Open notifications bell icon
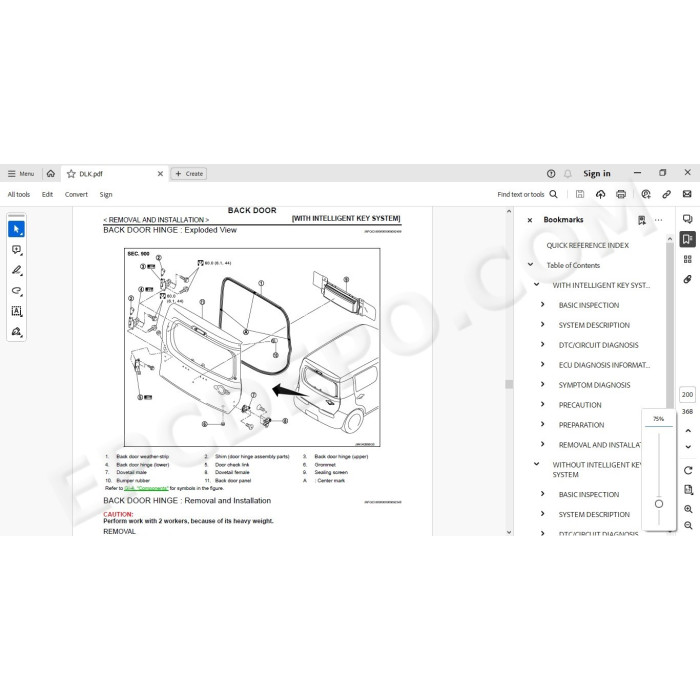 pos(567,174)
